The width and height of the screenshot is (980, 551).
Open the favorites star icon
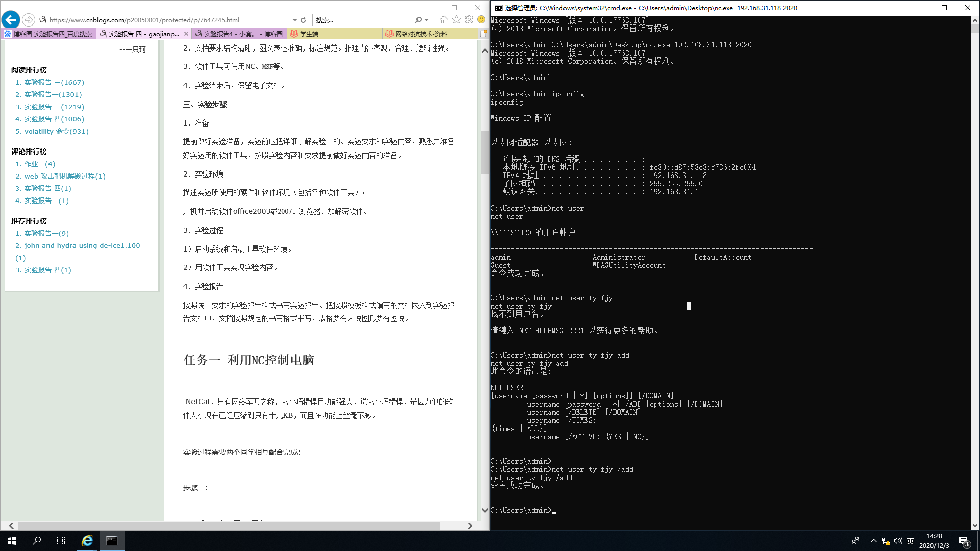click(456, 20)
